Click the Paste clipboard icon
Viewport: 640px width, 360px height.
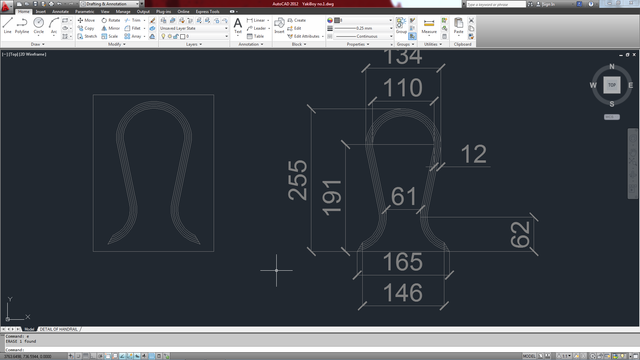(458, 26)
